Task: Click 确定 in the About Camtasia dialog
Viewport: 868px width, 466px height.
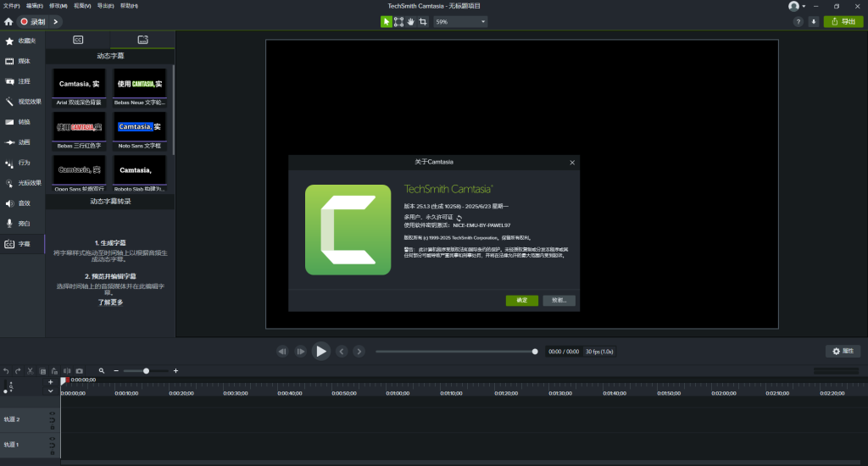Action: point(522,301)
